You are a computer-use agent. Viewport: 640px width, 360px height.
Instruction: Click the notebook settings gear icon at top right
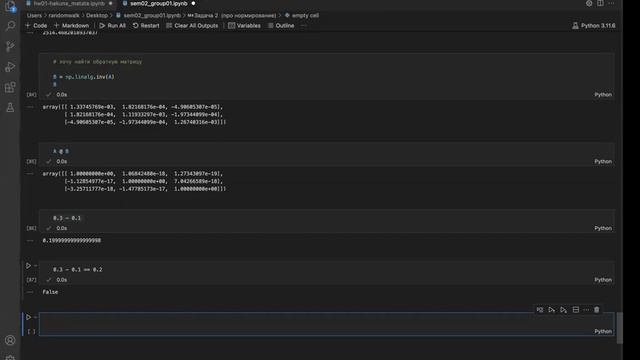coord(589,3)
